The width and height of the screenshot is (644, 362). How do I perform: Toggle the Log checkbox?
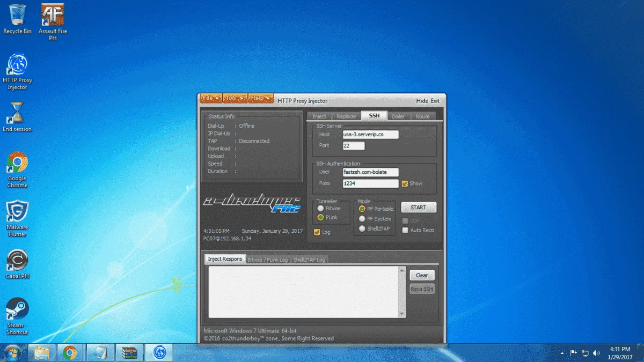[317, 232]
